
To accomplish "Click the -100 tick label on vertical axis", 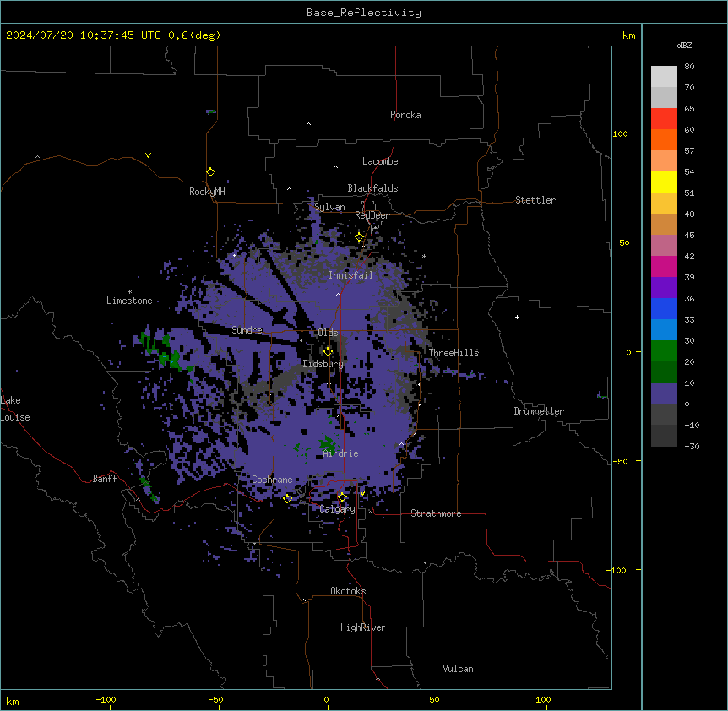I will click(617, 570).
